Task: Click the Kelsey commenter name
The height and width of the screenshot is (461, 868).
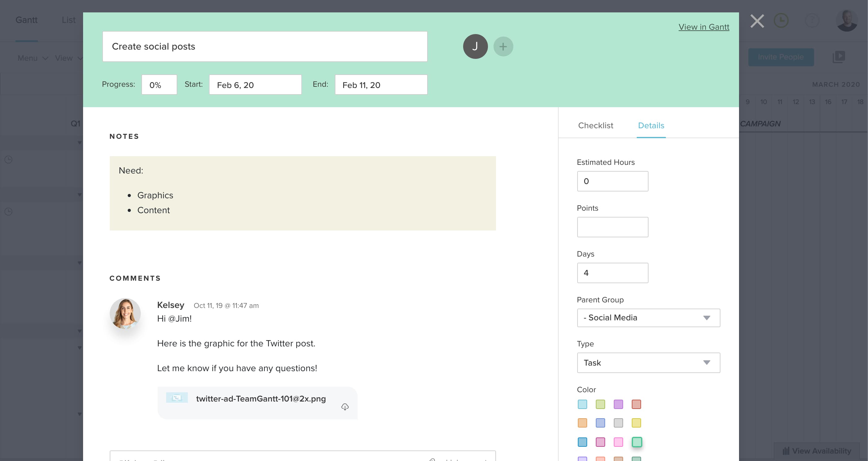Action: click(x=170, y=305)
